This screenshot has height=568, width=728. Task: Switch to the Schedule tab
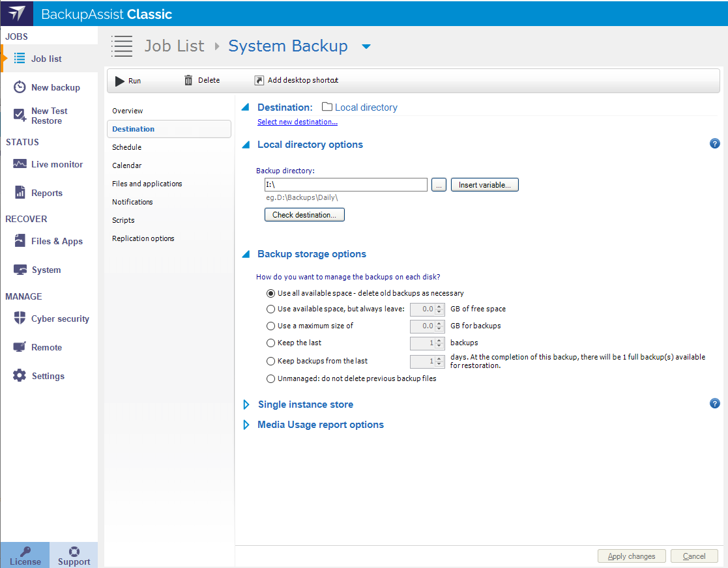(126, 147)
